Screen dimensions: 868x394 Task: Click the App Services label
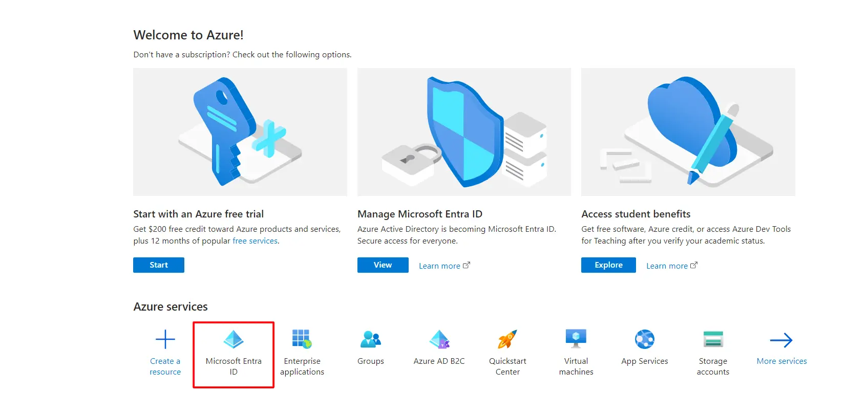[x=645, y=361]
